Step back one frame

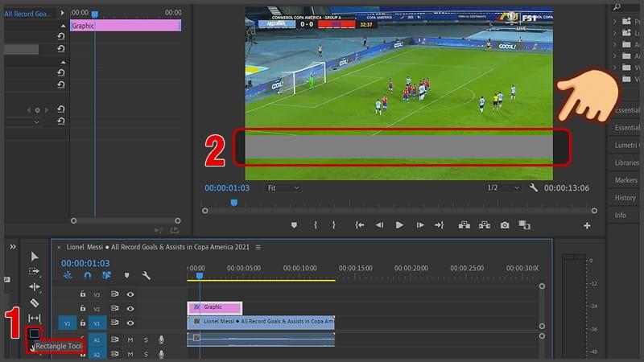pyautogui.click(x=379, y=225)
